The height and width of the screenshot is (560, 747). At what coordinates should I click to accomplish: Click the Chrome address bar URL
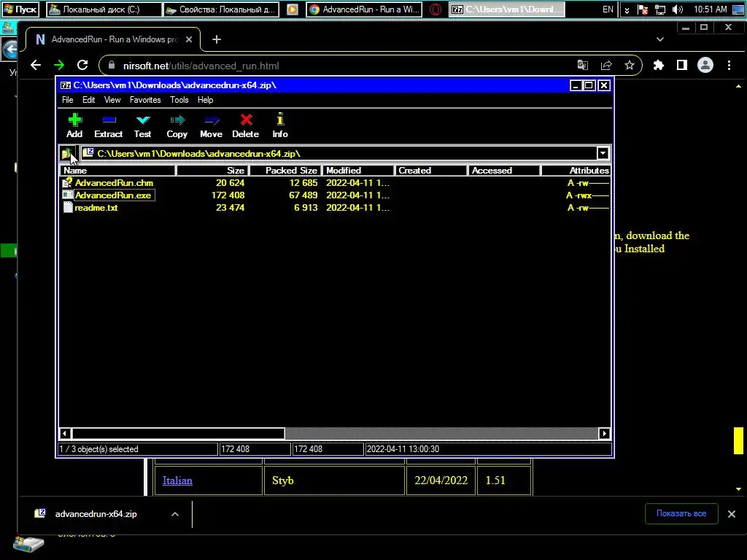pyautogui.click(x=201, y=66)
